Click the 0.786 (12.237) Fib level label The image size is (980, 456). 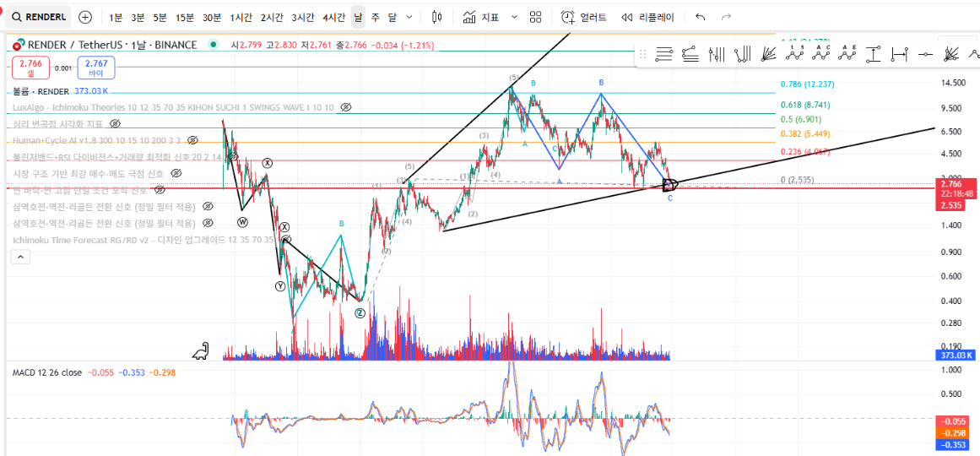click(808, 84)
